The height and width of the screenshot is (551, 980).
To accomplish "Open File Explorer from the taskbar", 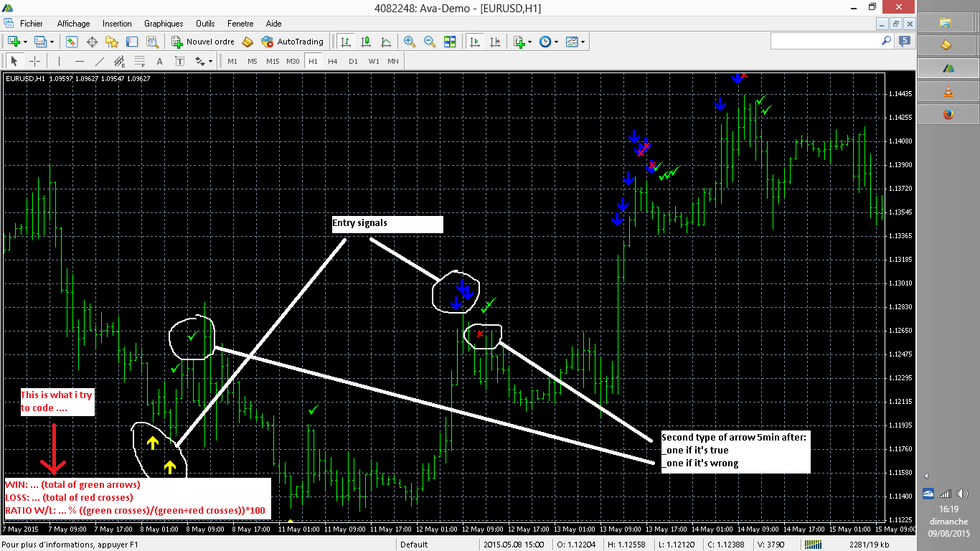I will [946, 23].
